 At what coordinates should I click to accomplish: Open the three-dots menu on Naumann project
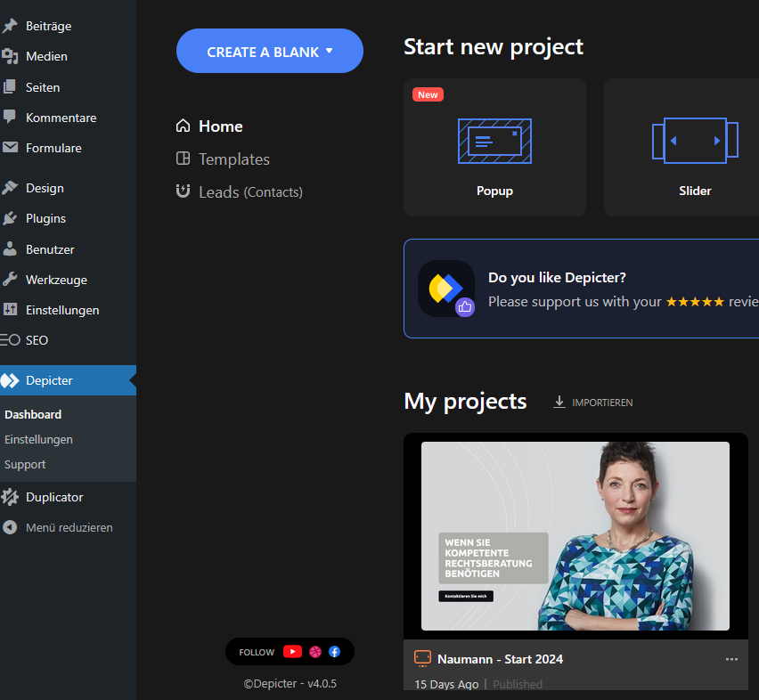[x=731, y=659]
